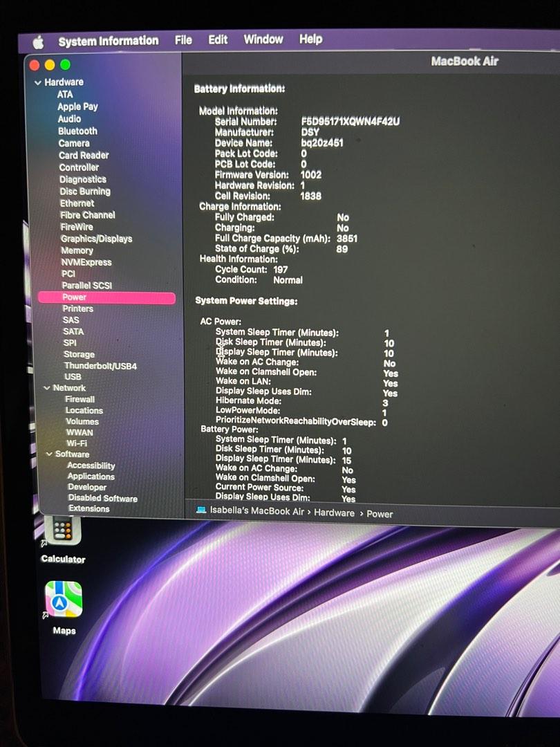Click the State of Charge value 89
This screenshot has height=747, width=560.
[342, 249]
